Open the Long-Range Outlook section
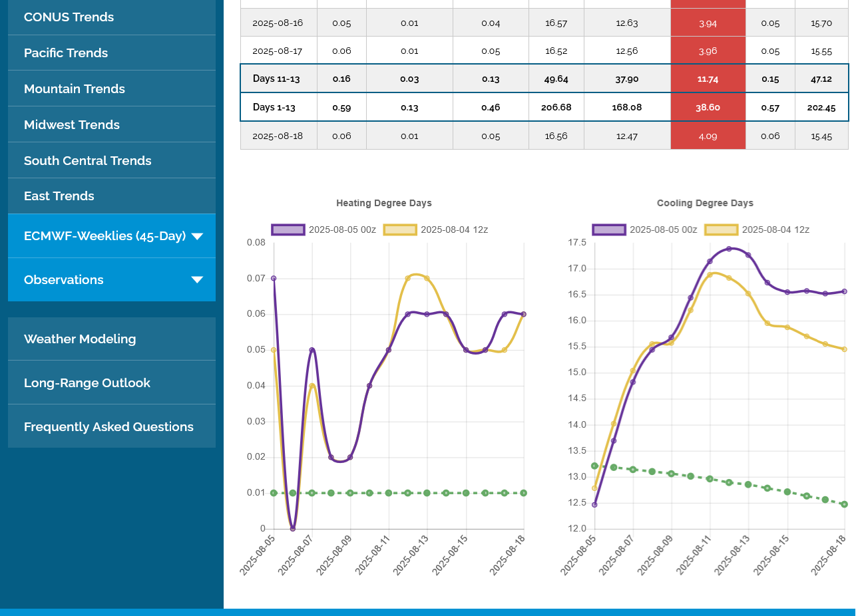This screenshot has width=856, height=616. (x=87, y=383)
